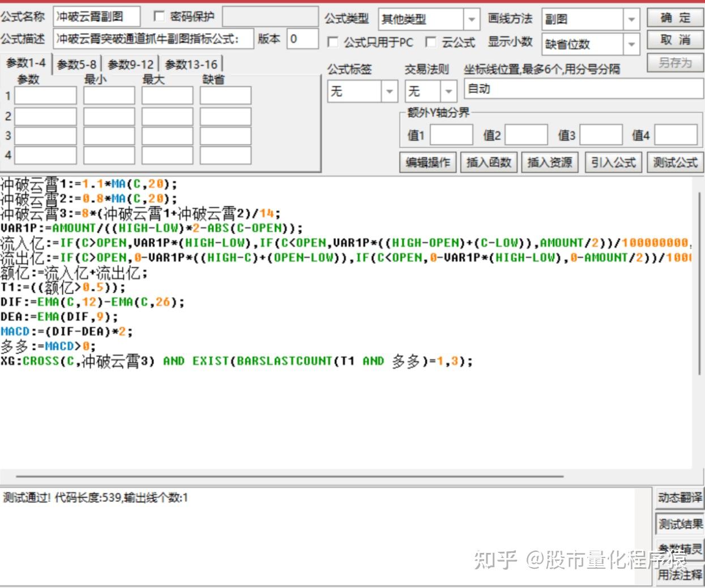
Task: Focus the 密码保护 password field
Action: pyautogui.click(x=270, y=17)
